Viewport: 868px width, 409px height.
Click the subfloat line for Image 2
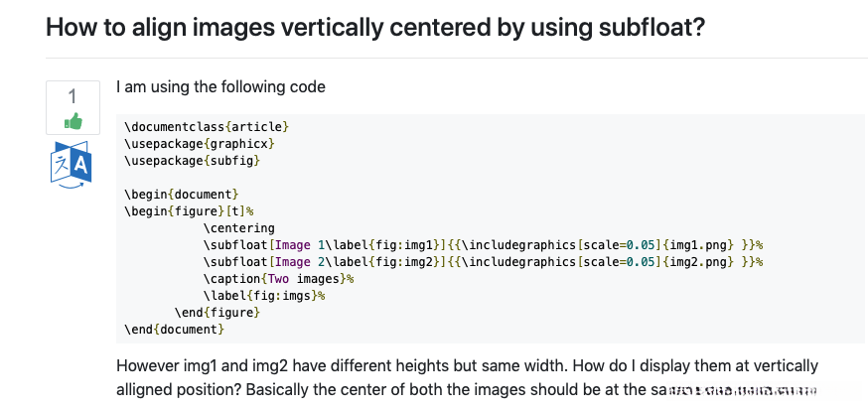pos(482,261)
